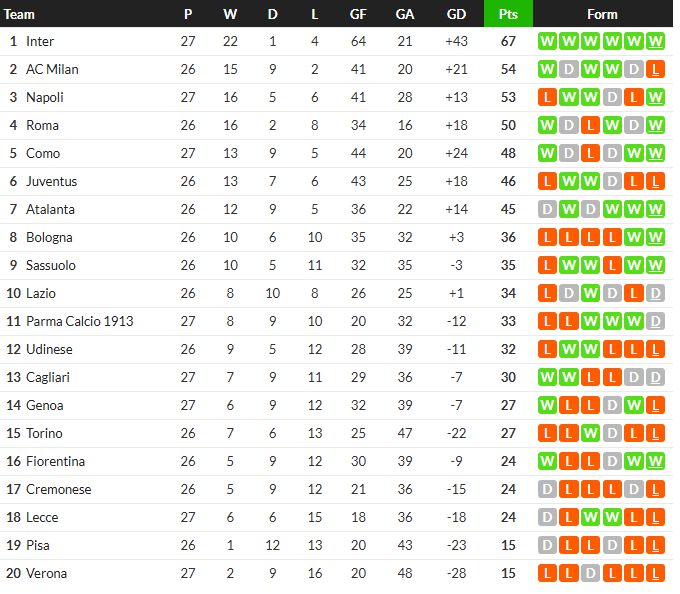Open Lazio's latest draw form badge
This screenshot has width=680, height=594.
coord(655,294)
